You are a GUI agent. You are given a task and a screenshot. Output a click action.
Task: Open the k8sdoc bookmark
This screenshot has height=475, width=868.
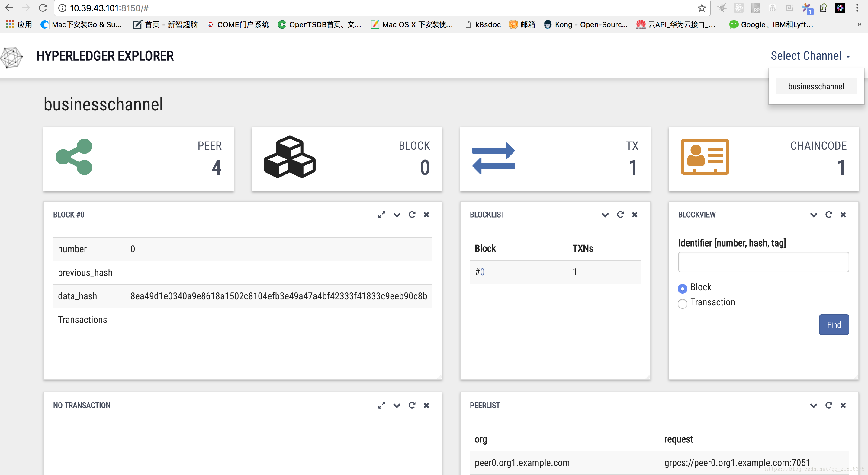coord(483,24)
